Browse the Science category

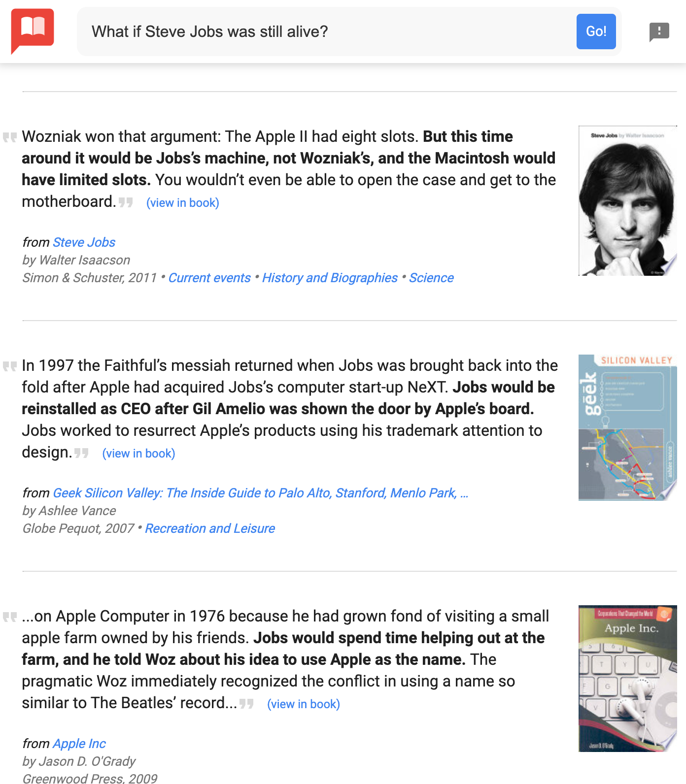click(x=431, y=278)
